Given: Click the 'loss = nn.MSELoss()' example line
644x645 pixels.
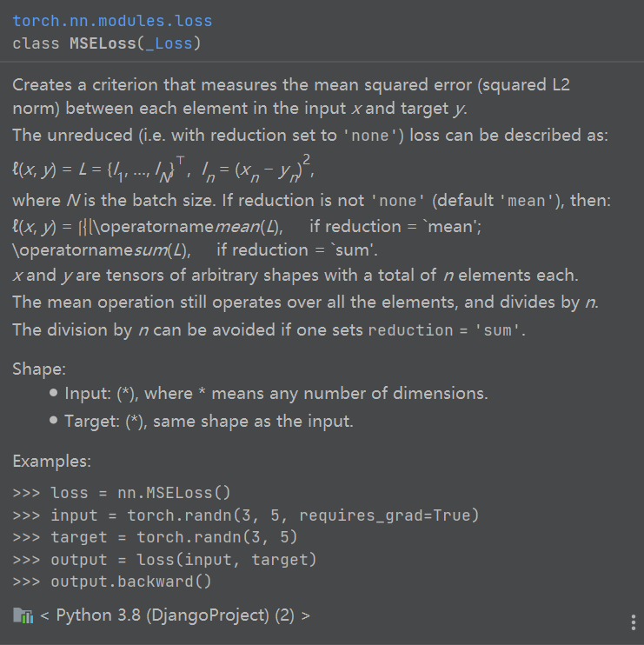Looking at the screenshot, I should (x=140, y=493).
